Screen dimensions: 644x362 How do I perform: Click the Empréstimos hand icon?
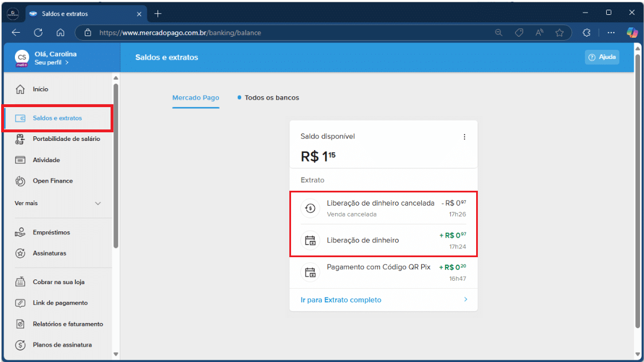[x=21, y=233]
